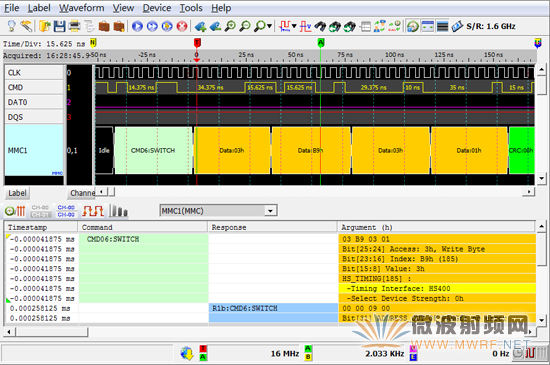Start acquisition with the blue Run button
The width and height of the screenshot is (550, 365).
(137, 26)
